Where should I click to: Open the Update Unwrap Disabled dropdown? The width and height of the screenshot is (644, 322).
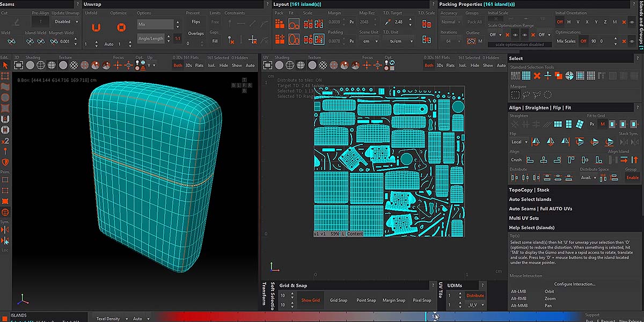(x=65, y=22)
